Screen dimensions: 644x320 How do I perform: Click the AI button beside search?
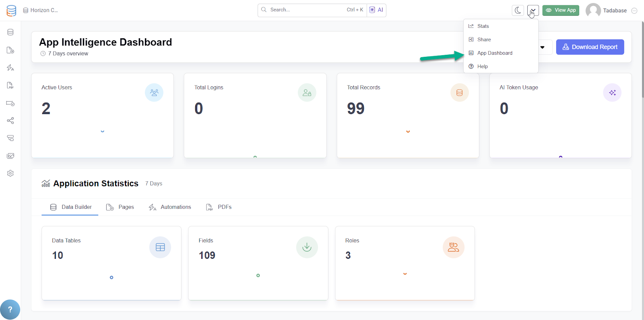(x=376, y=10)
